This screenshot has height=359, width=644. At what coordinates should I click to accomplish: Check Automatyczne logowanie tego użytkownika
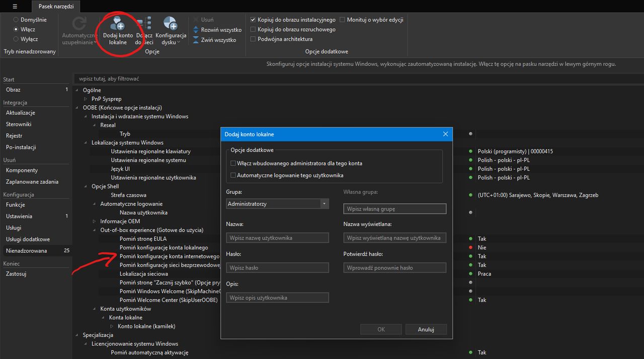pyautogui.click(x=233, y=175)
